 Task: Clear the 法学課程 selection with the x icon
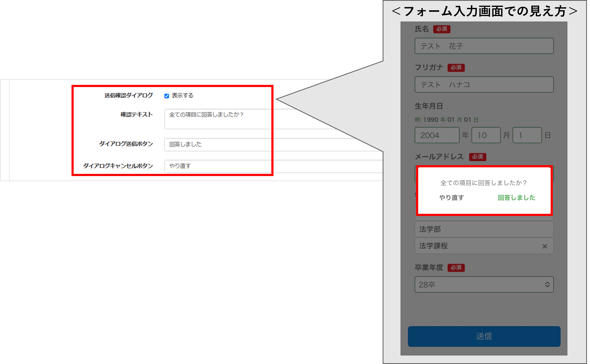(545, 246)
